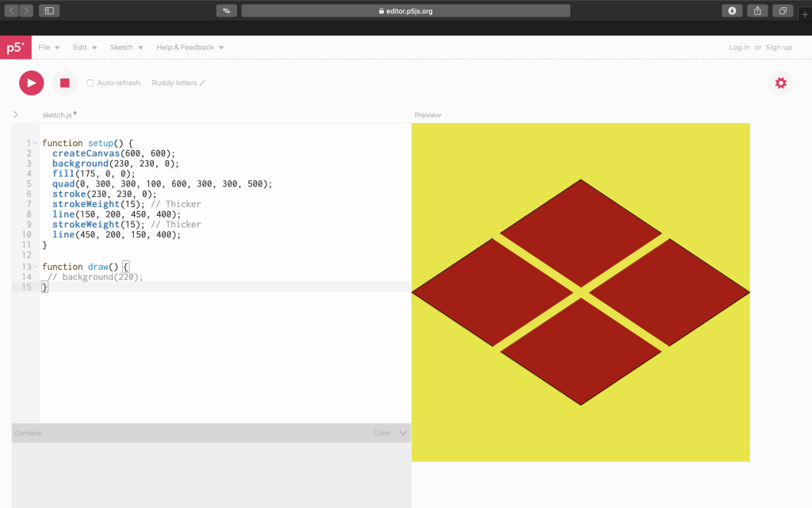Click the Log in link
This screenshot has width=812, height=508.
(x=739, y=47)
